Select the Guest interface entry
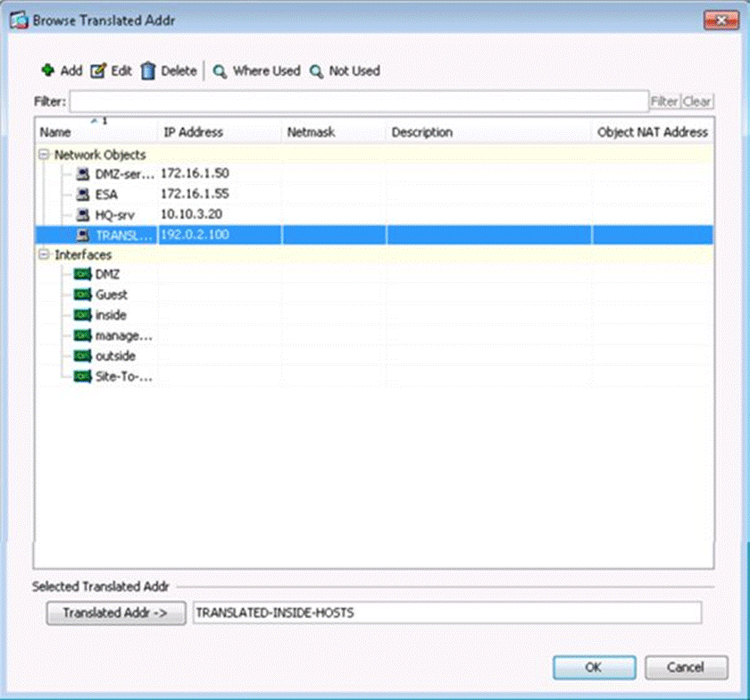 (112, 295)
